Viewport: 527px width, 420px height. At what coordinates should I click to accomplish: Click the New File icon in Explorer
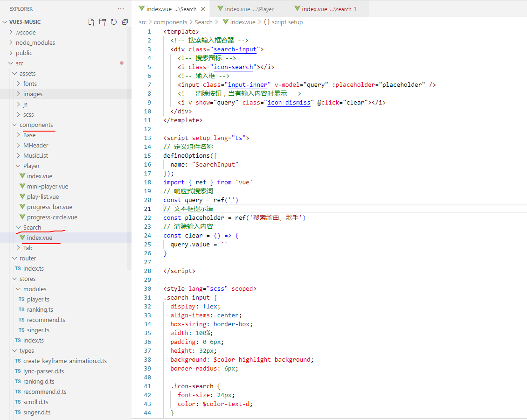[91, 22]
